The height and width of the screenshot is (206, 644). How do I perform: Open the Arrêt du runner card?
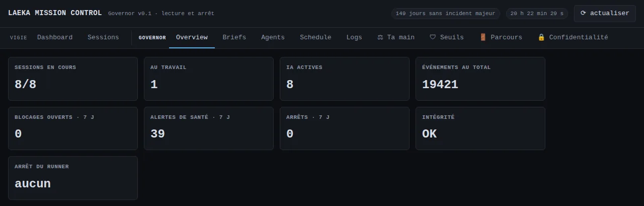pos(73,178)
